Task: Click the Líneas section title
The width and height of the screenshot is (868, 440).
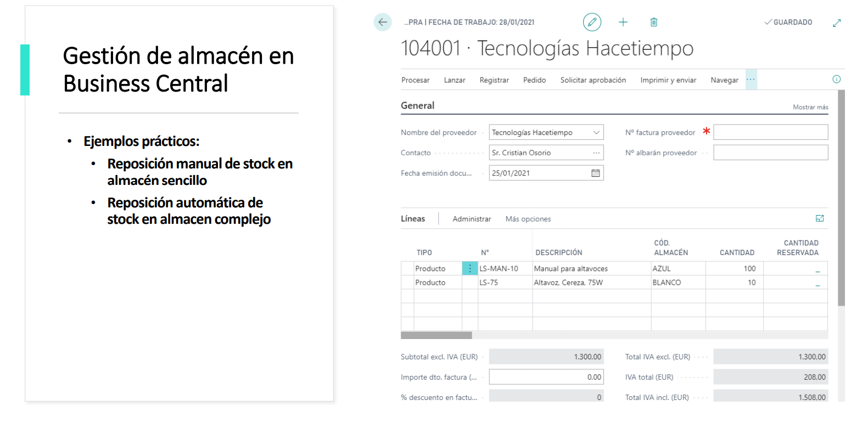Action: click(x=413, y=218)
